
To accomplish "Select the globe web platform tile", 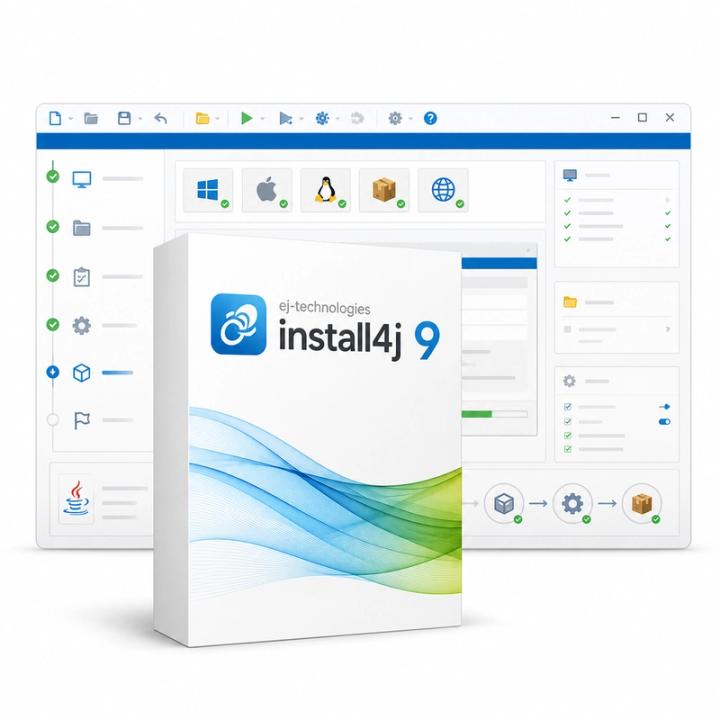I will click(x=443, y=190).
